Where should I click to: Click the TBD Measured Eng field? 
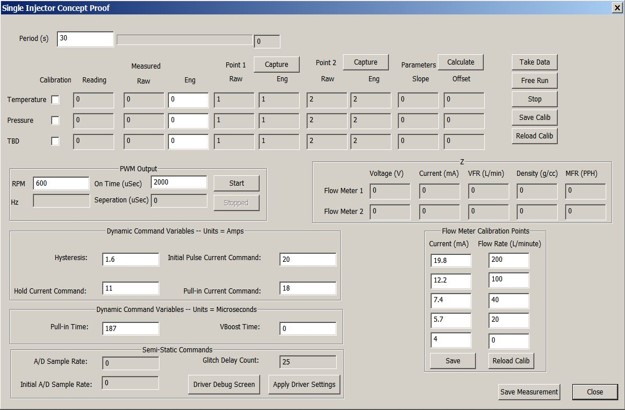pyautogui.click(x=188, y=141)
